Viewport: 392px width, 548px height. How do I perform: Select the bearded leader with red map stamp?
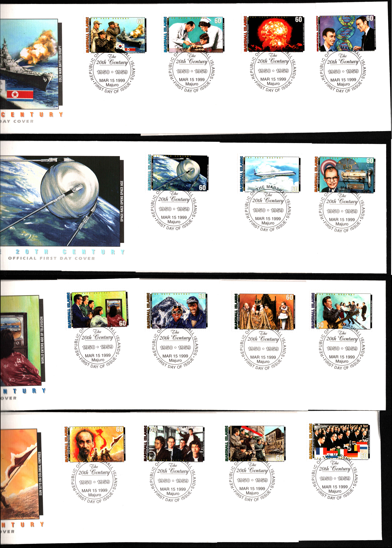(x=95, y=444)
